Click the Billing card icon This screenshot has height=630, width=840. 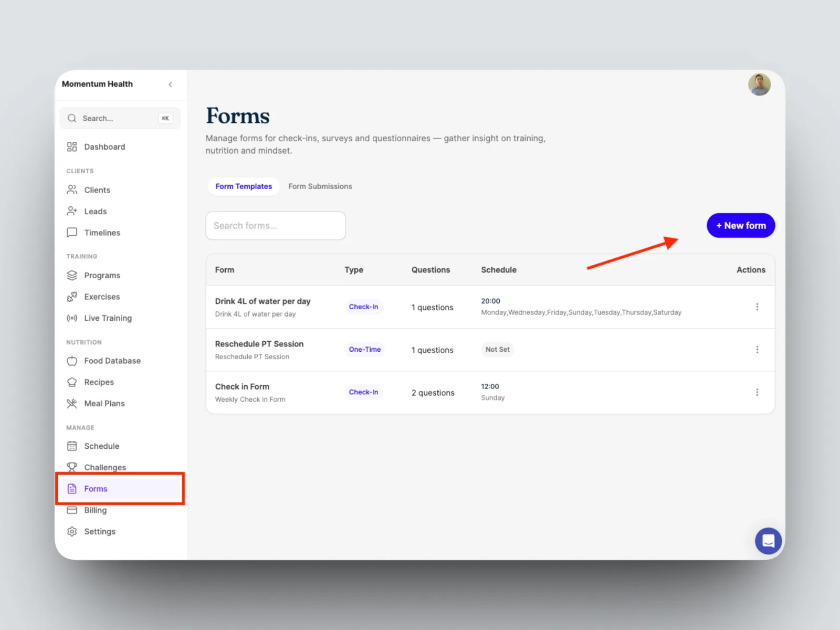click(72, 510)
